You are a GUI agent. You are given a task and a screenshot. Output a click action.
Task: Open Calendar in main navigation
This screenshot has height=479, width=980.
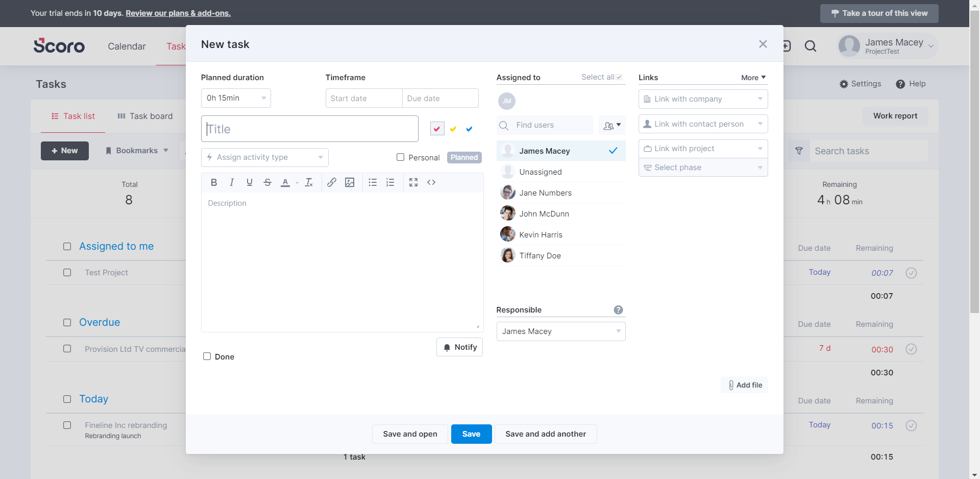pyautogui.click(x=127, y=46)
